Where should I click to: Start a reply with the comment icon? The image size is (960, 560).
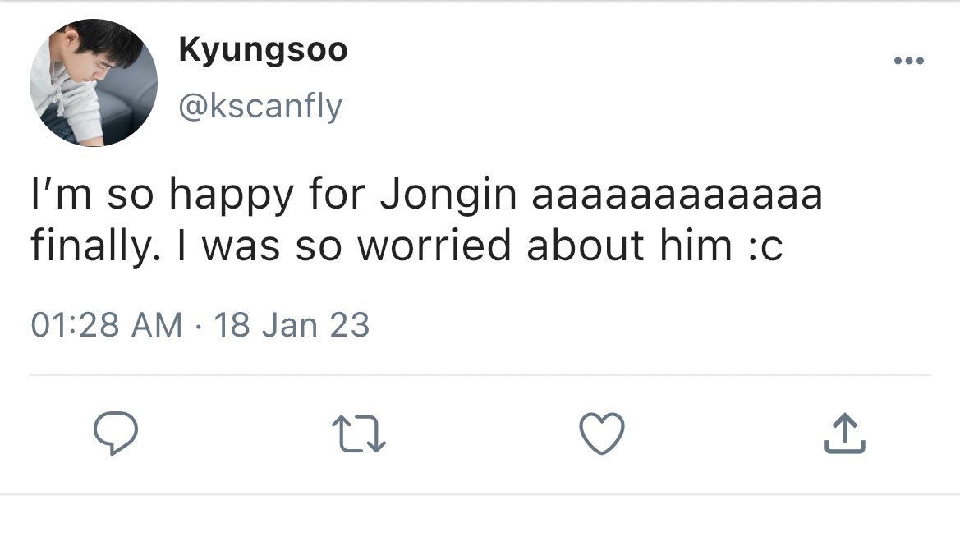(x=116, y=433)
